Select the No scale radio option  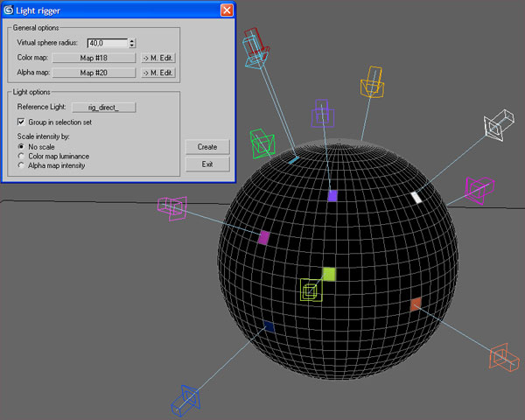click(21, 147)
